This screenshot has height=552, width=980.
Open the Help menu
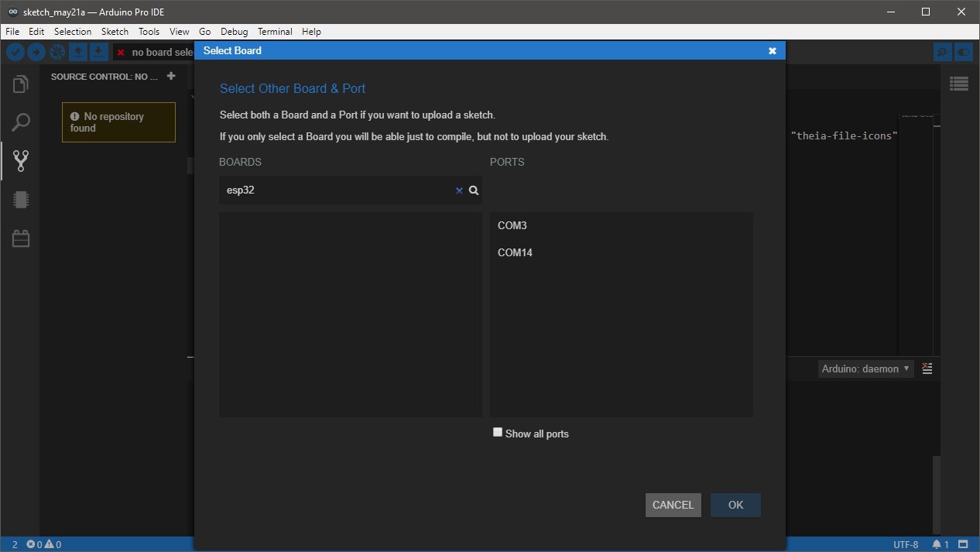(x=311, y=32)
